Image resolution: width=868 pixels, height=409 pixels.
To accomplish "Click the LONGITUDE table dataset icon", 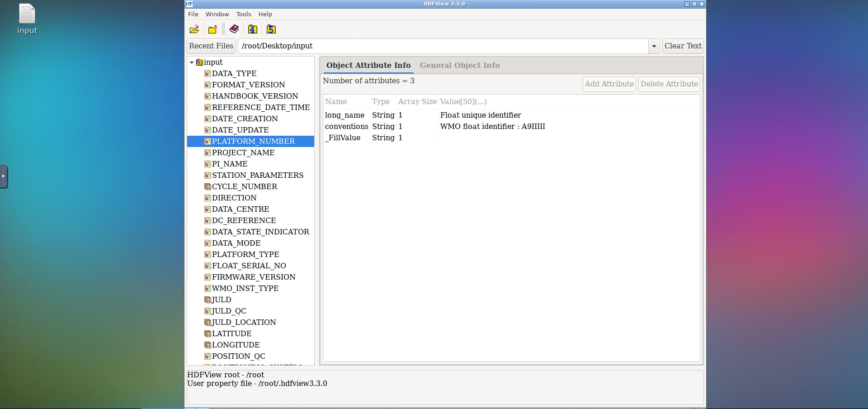I will tap(208, 345).
